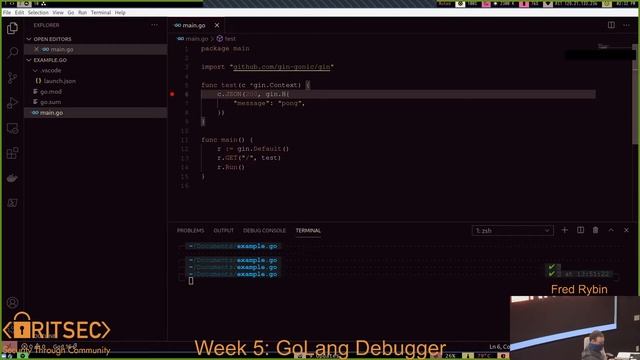Viewport: 640px width, 360px height.
Task: Create a new terminal with plus icon
Action: pyautogui.click(x=564, y=230)
